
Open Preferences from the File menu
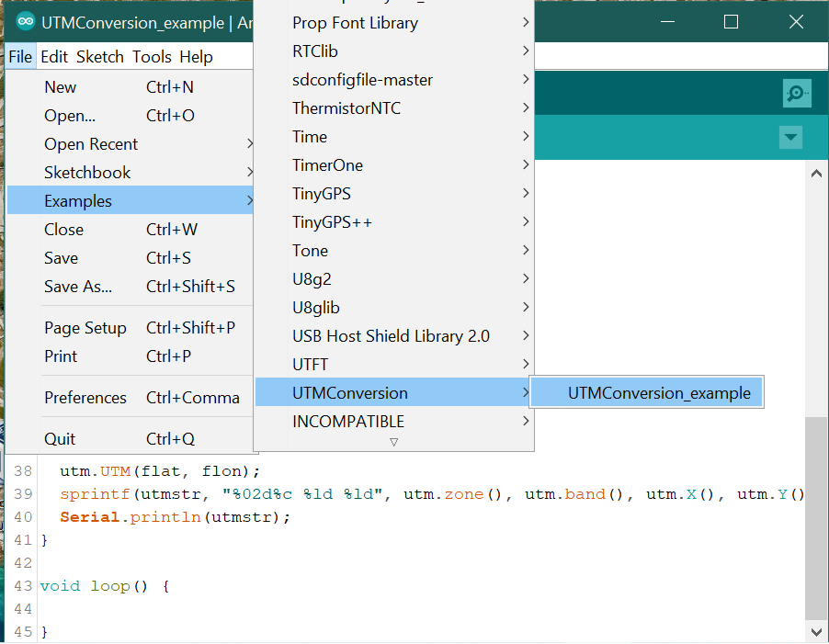tap(131, 398)
